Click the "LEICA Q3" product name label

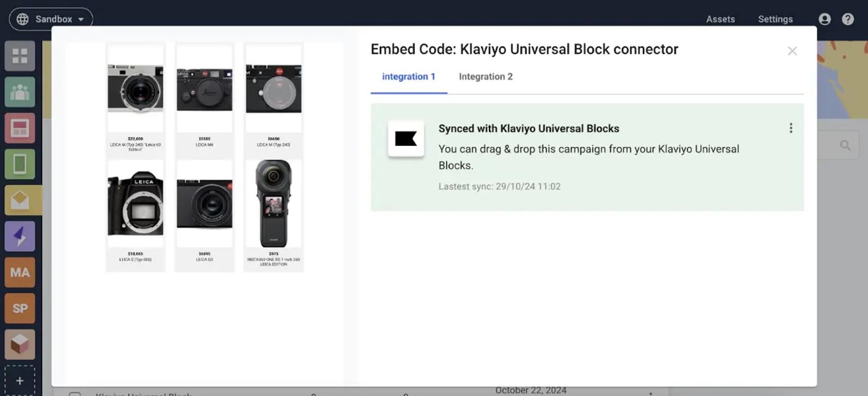(x=205, y=260)
